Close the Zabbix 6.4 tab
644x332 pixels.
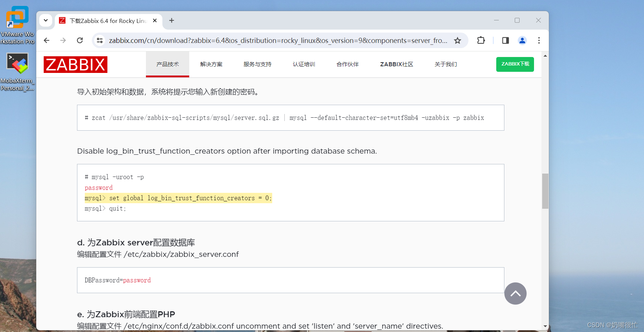pyautogui.click(x=155, y=20)
